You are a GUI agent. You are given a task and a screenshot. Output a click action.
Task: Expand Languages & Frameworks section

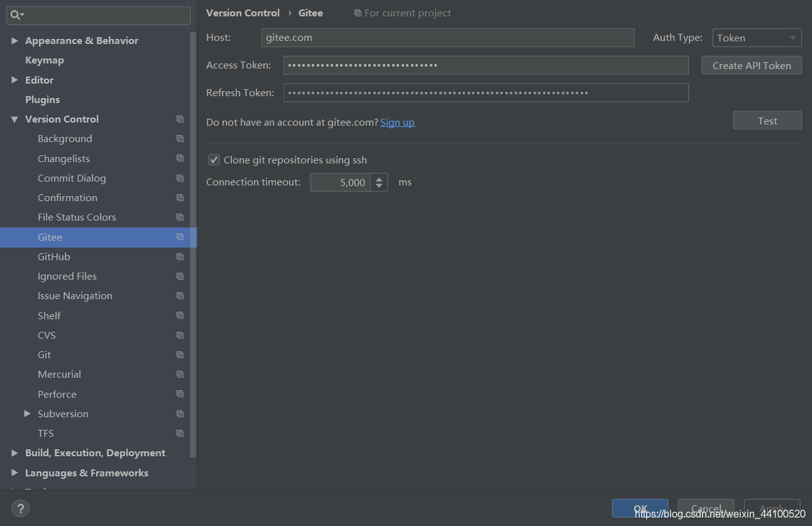(14, 473)
